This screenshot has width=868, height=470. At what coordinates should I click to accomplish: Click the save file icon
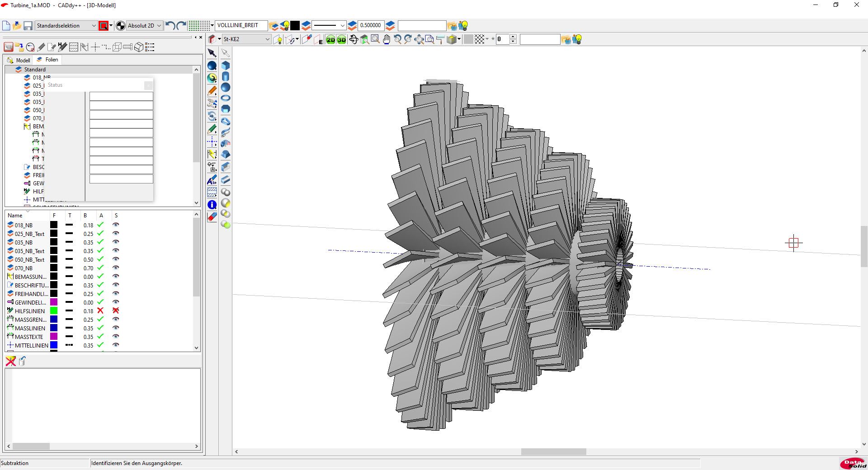click(x=28, y=26)
